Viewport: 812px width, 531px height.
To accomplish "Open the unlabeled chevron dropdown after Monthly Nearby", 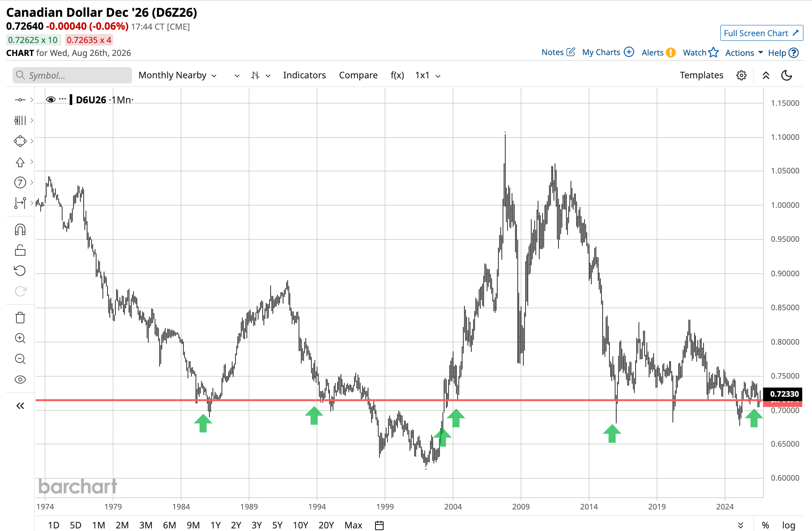I will point(237,76).
